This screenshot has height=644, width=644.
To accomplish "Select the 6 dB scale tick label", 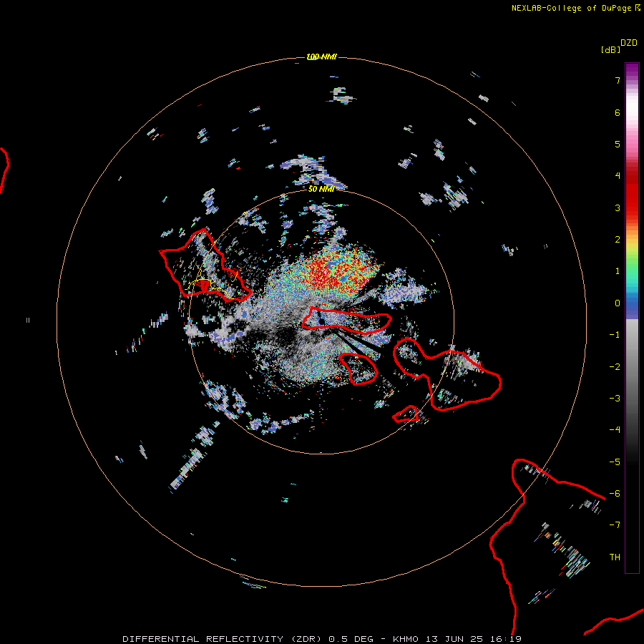I will coord(618,112).
